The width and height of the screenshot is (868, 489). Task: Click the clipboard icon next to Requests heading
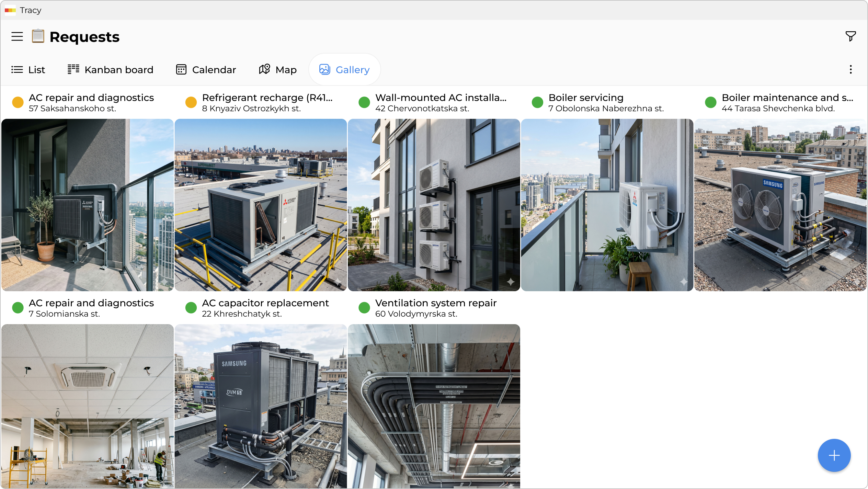click(37, 36)
